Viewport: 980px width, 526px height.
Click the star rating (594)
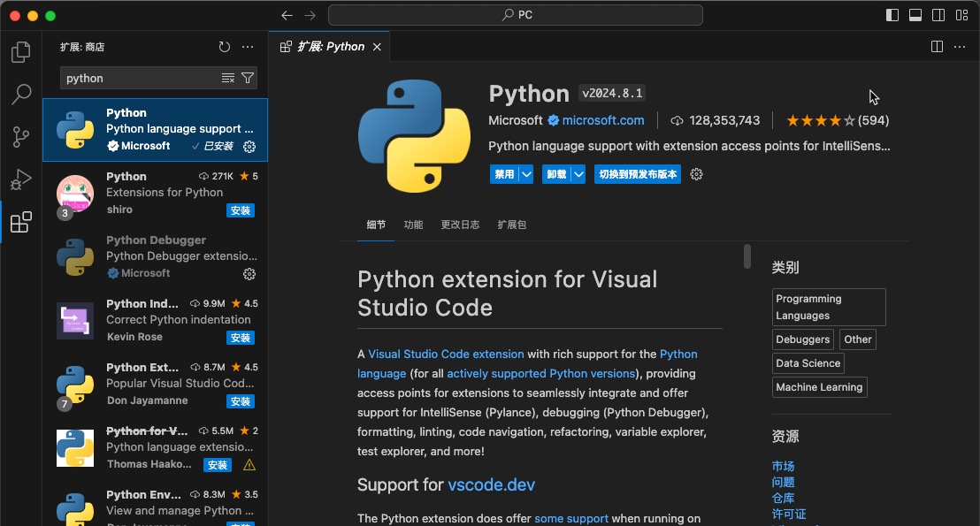tap(838, 120)
